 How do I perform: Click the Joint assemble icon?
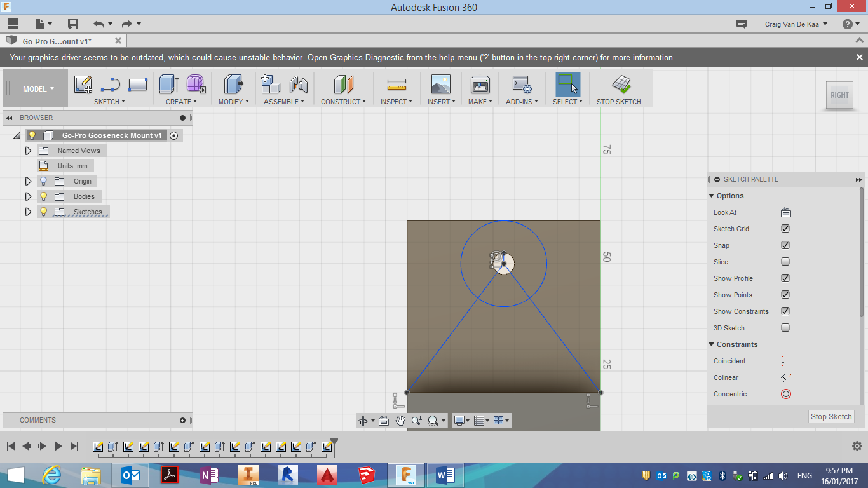point(299,85)
